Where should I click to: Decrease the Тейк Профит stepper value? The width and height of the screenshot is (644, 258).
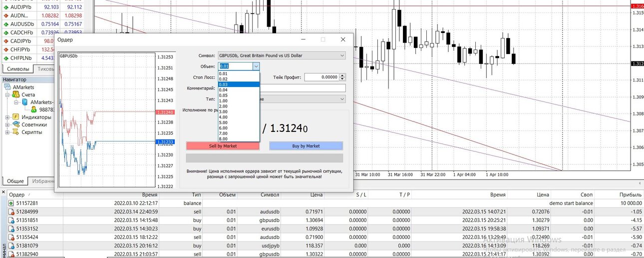click(x=342, y=79)
